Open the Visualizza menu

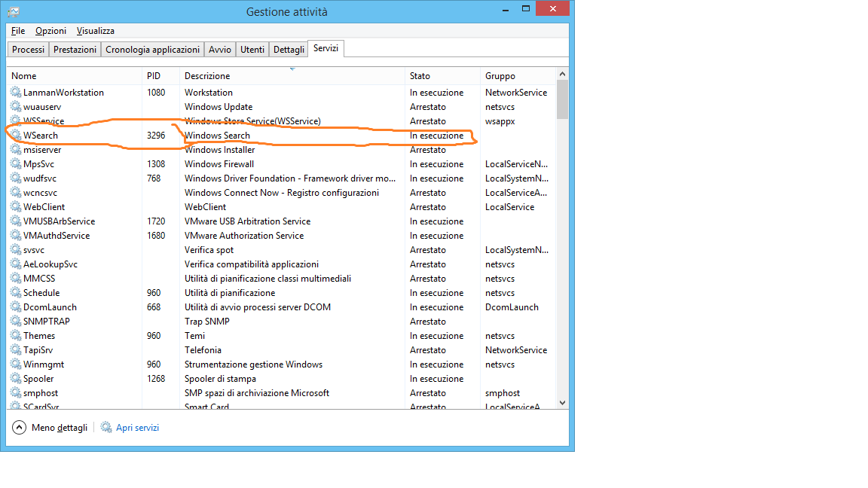(x=95, y=31)
